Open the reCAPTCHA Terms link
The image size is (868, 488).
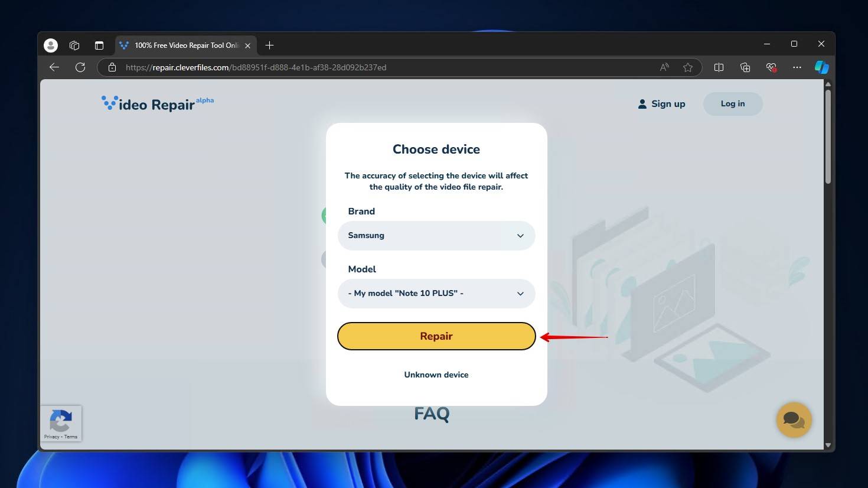point(71,437)
